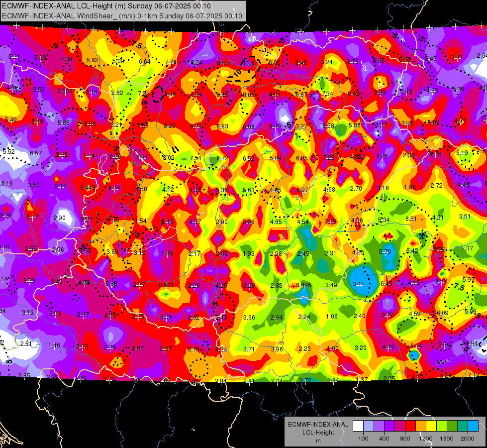Image resolution: width=487 pixels, height=448 pixels.
Task: Click the 8.86 wind shear value
Action: click(170, 94)
